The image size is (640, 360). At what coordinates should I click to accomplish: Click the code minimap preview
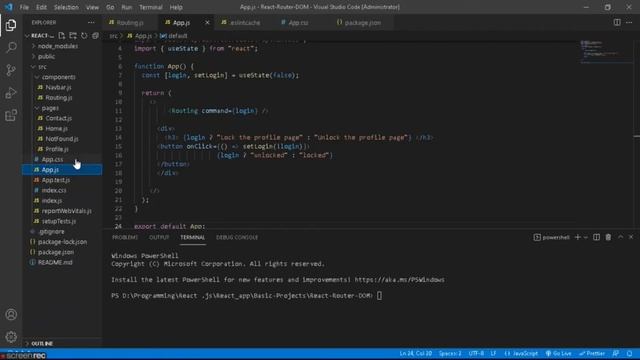click(605, 52)
